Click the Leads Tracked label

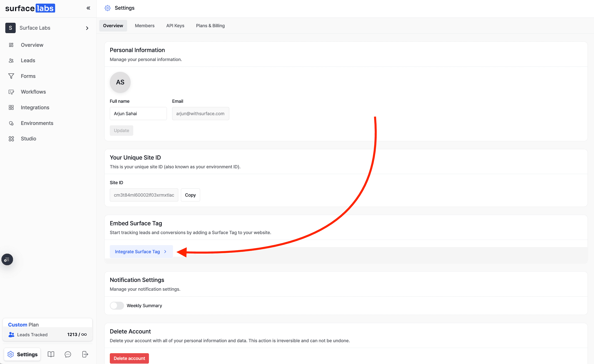tap(32, 335)
